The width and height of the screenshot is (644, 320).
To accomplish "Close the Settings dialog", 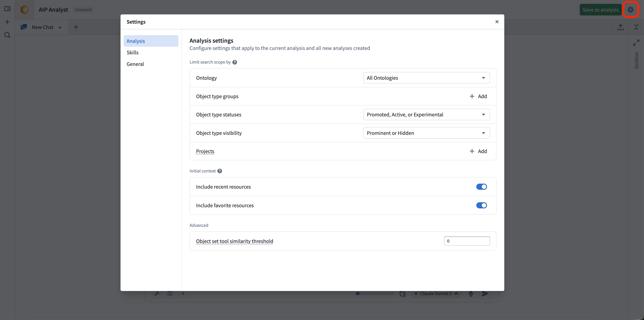I will coord(497,22).
